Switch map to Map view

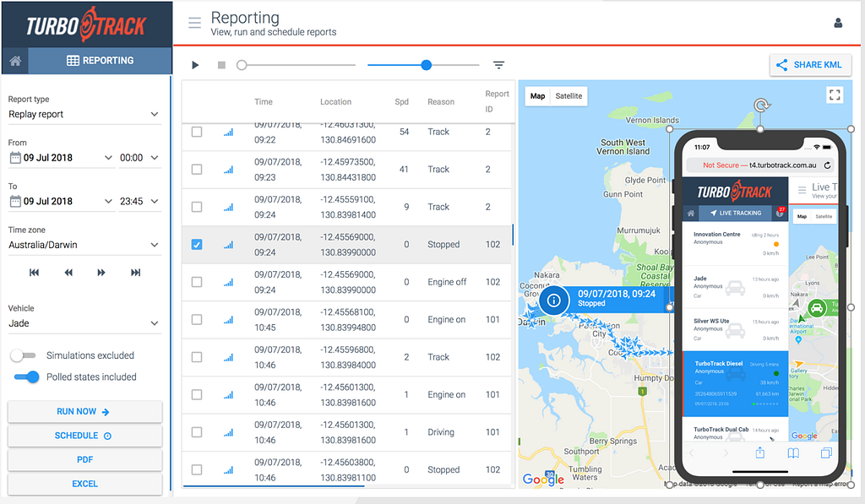pos(537,96)
